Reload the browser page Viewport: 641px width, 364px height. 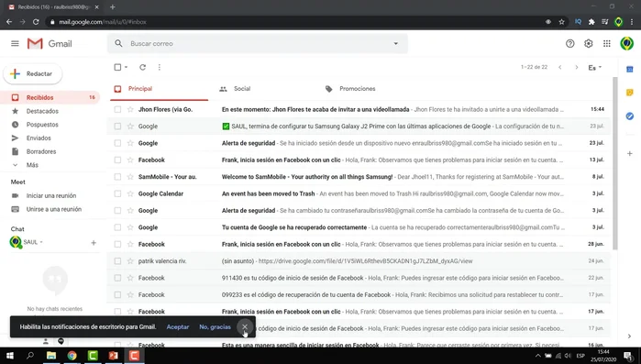pos(36,22)
